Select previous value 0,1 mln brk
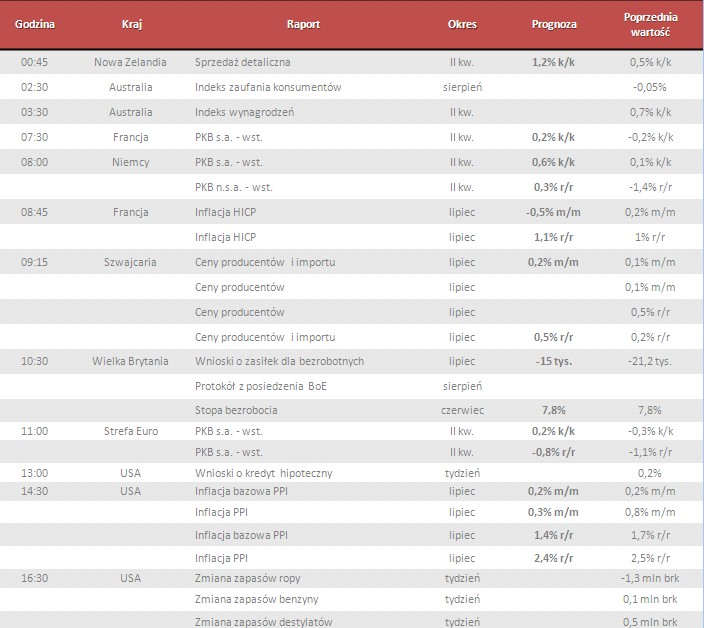The width and height of the screenshot is (704, 628). [x=650, y=599]
